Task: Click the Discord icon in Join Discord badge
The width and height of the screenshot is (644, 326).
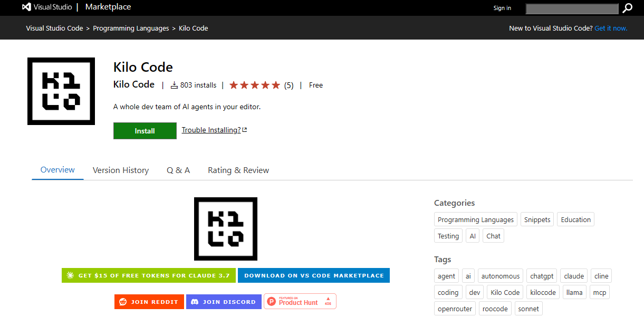Action: click(x=195, y=302)
